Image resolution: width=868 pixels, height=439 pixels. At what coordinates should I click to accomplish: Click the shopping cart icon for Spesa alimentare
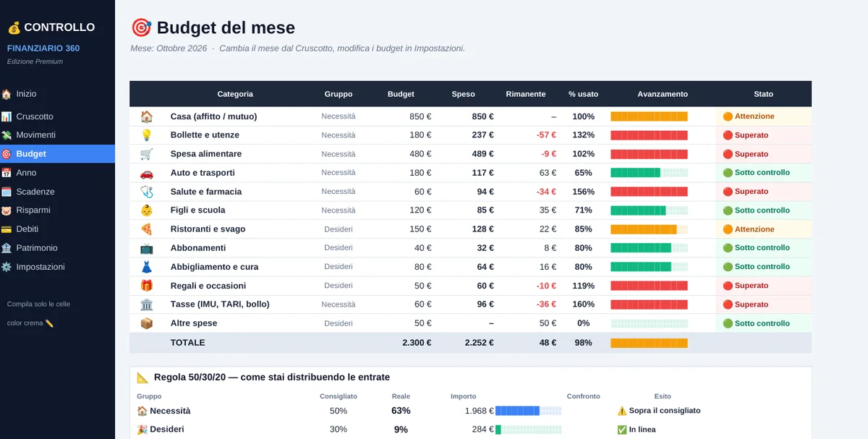146,154
